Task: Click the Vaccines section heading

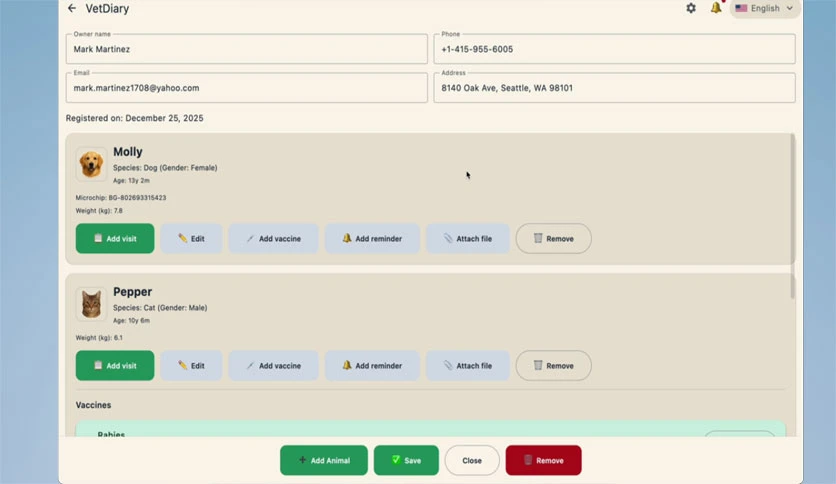Action: click(93, 405)
